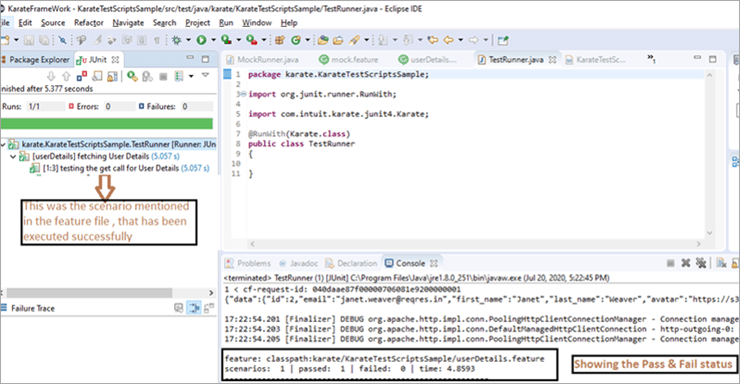Collapse the karate.KarateTestScriptsSample.TestRunner tree node
The width and height of the screenshot is (740, 384).
pos(4,144)
